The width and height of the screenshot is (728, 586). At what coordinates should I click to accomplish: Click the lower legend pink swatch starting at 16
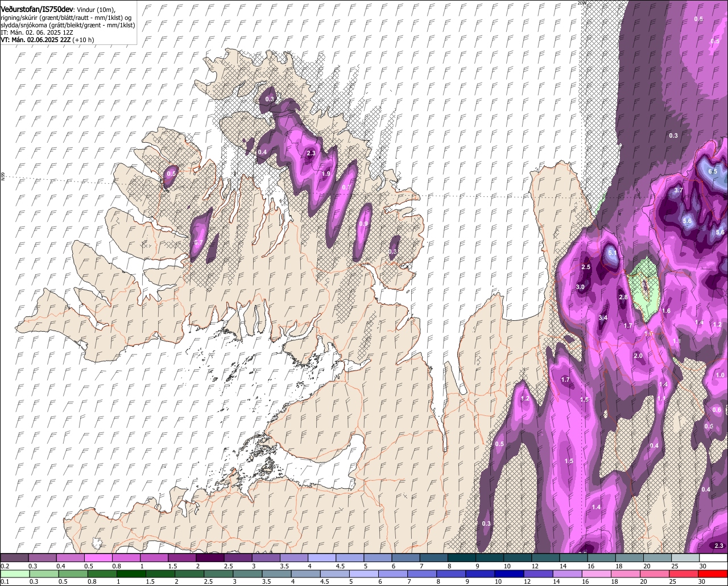(597, 574)
